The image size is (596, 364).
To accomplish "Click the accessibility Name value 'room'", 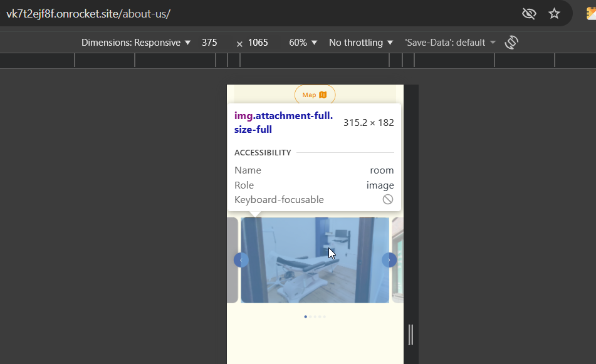I will [382, 170].
